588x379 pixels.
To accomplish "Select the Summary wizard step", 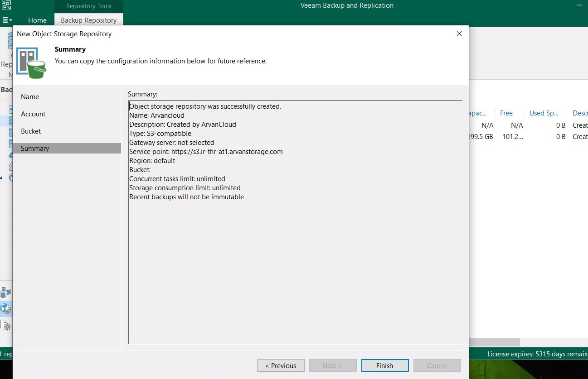I will click(35, 149).
